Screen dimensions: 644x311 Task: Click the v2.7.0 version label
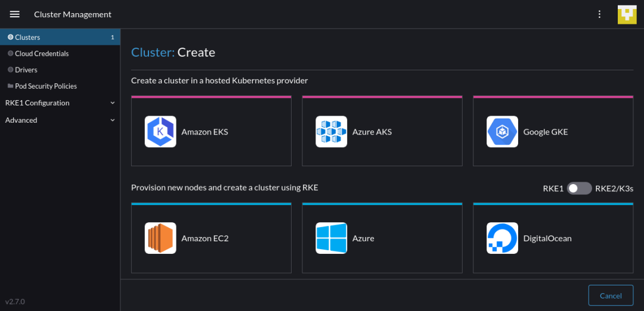(15, 301)
